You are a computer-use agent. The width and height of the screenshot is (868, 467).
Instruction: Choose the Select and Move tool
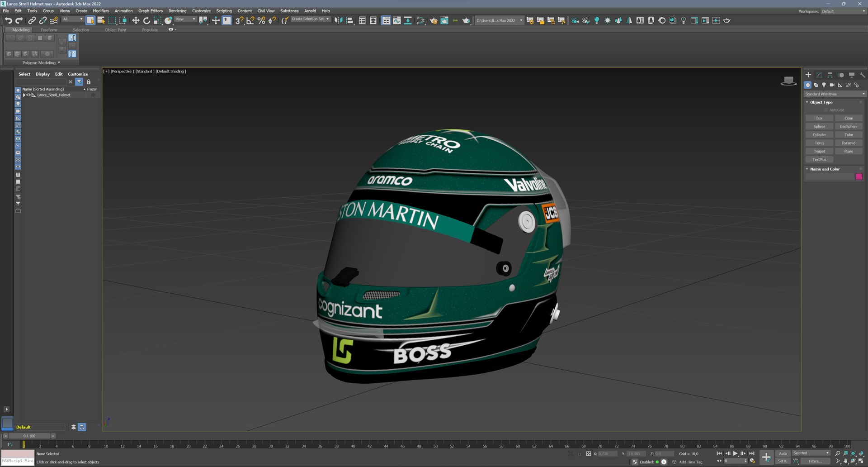pyautogui.click(x=136, y=20)
